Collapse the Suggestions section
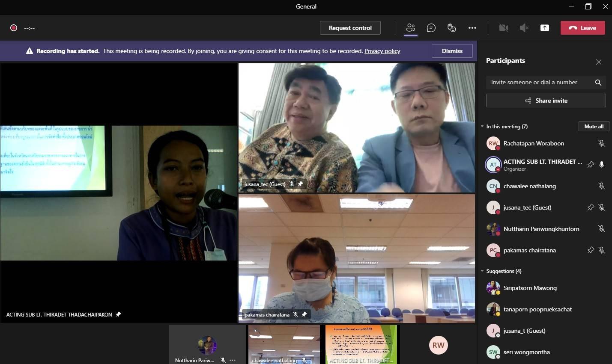This screenshot has width=612, height=364. (482, 271)
